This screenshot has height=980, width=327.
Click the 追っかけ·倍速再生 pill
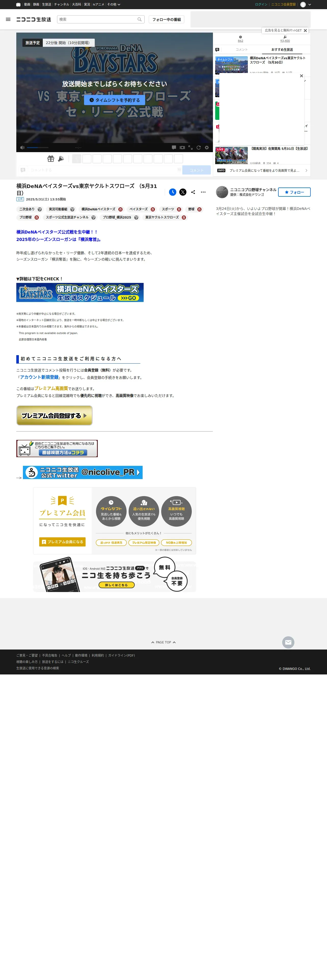[x=111, y=543]
